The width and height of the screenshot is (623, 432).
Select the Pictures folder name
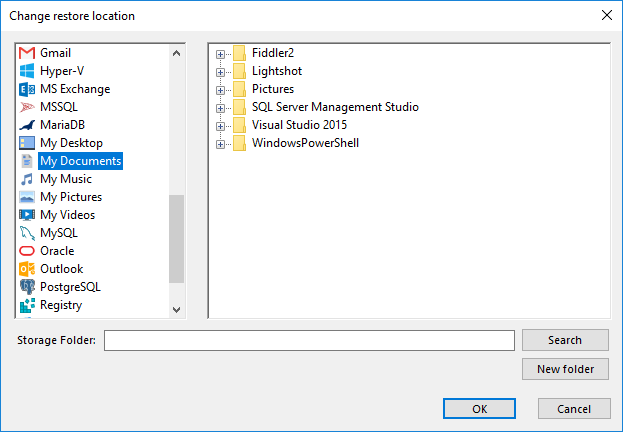click(273, 89)
